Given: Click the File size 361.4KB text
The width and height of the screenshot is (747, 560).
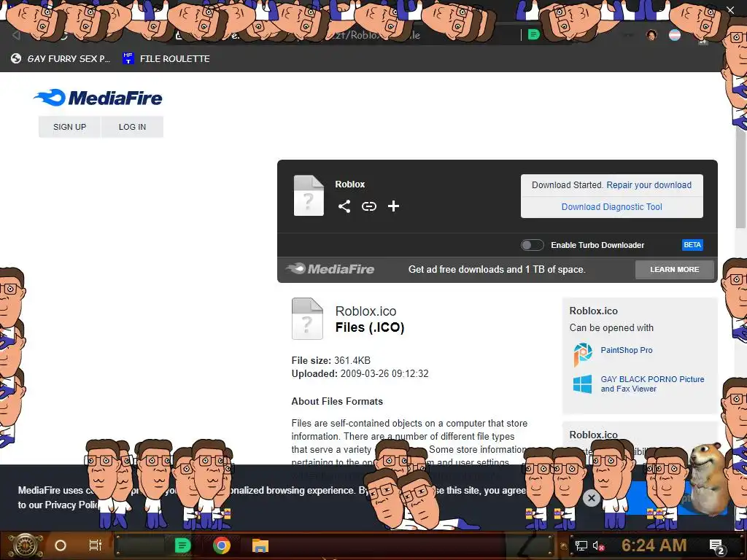Looking at the screenshot, I should point(331,360).
